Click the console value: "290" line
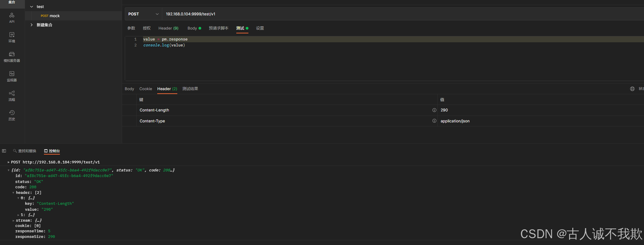This screenshot has width=644, height=245. 39,209
